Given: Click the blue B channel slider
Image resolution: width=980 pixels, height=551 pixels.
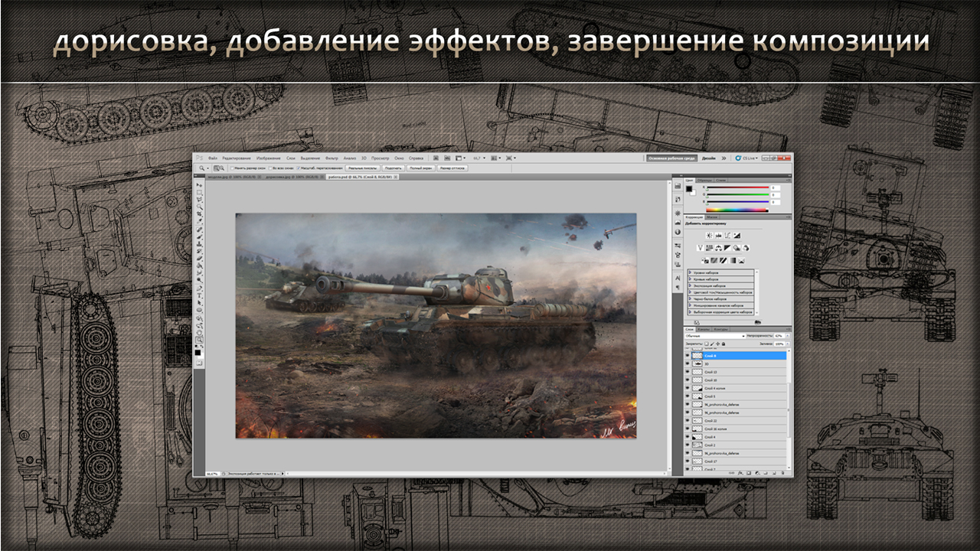Looking at the screenshot, I should point(738,202).
